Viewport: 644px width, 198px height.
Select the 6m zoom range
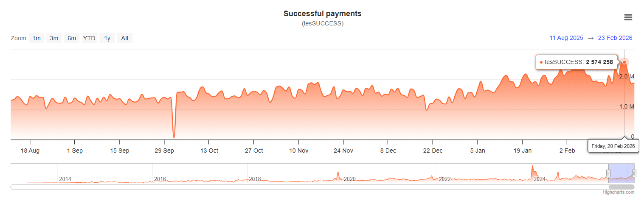pos(72,38)
